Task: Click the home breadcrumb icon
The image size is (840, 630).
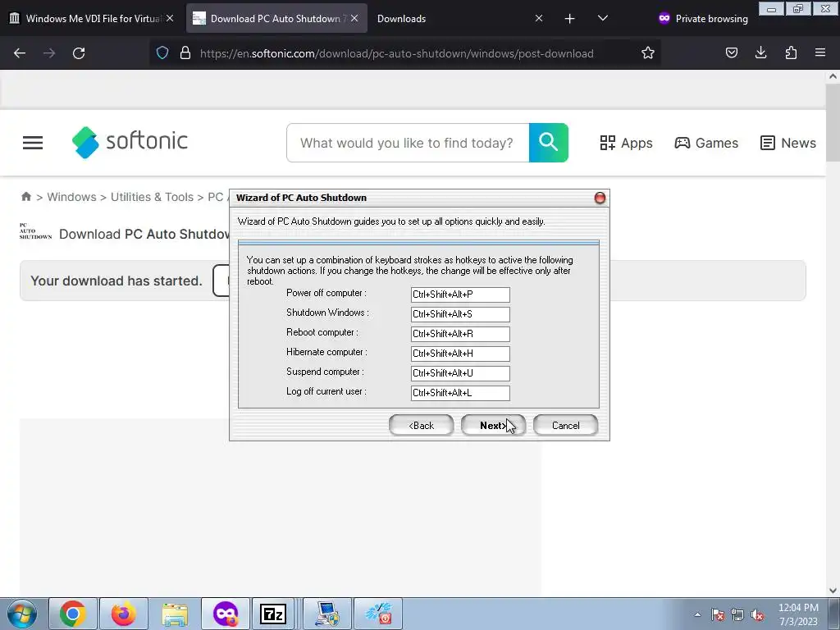Action: pyautogui.click(x=26, y=197)
